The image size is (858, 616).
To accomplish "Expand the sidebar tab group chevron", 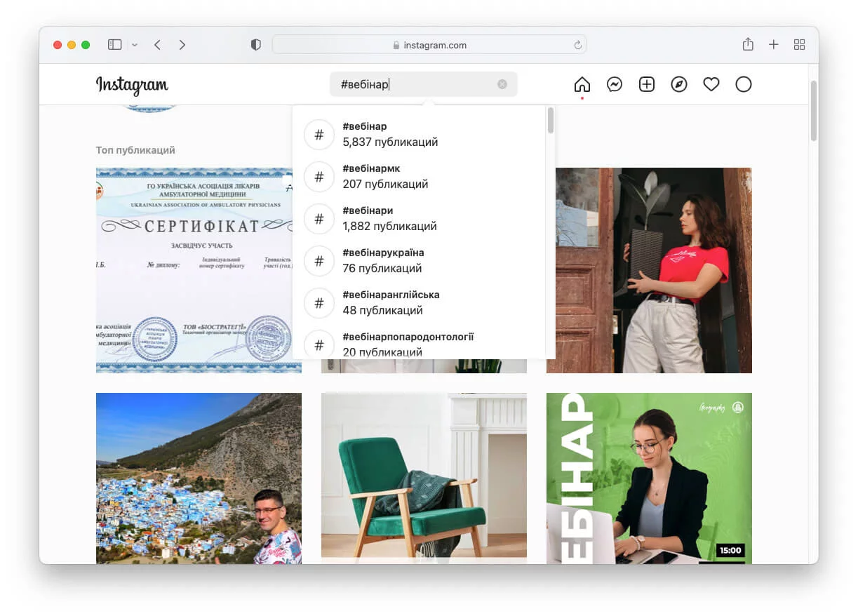I will pyautogui.click(x=135, y=45).
